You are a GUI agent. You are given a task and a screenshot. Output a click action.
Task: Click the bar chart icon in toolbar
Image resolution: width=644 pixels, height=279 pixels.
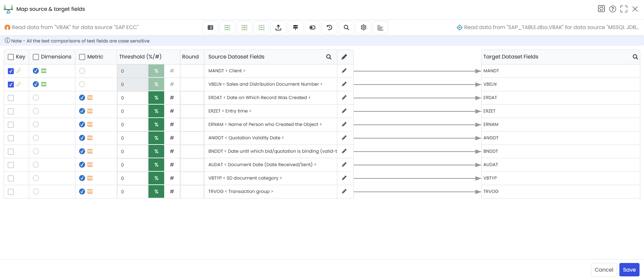(381, 28)
